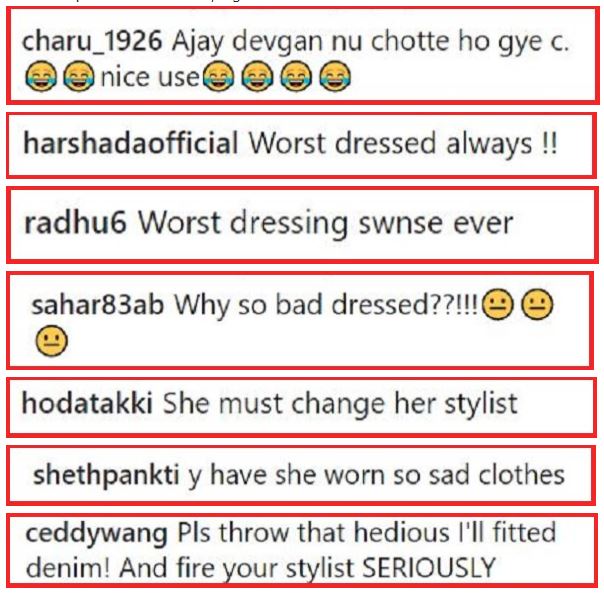
Task: Click the neutral face emoji on sahar83ab's second line
Action: (52, 341)
